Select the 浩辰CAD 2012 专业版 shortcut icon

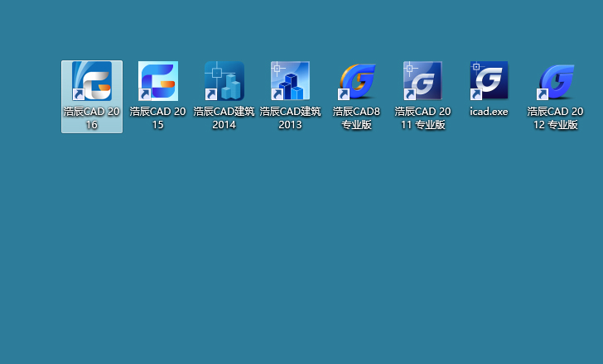click(555, 81)
